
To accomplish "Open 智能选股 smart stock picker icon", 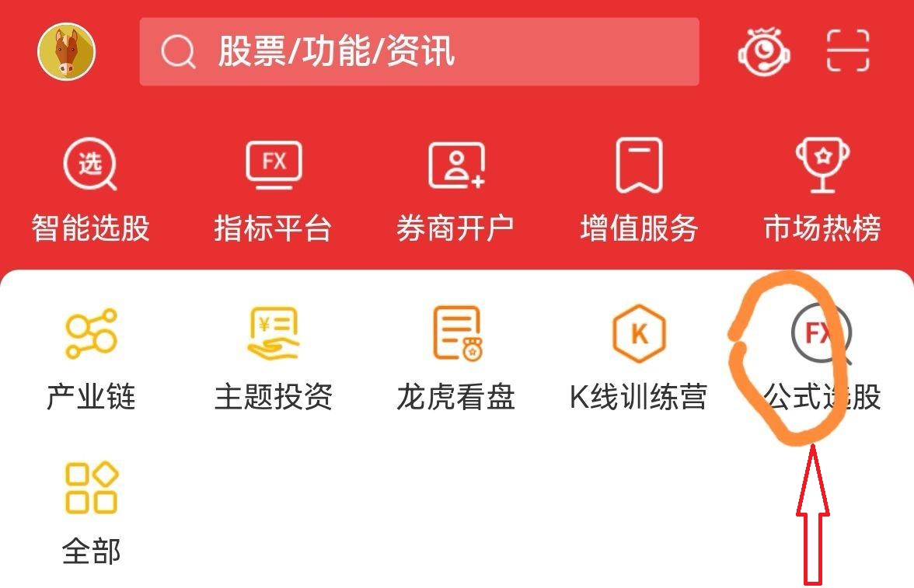I will pyautogui.click(x=90, y=164).
